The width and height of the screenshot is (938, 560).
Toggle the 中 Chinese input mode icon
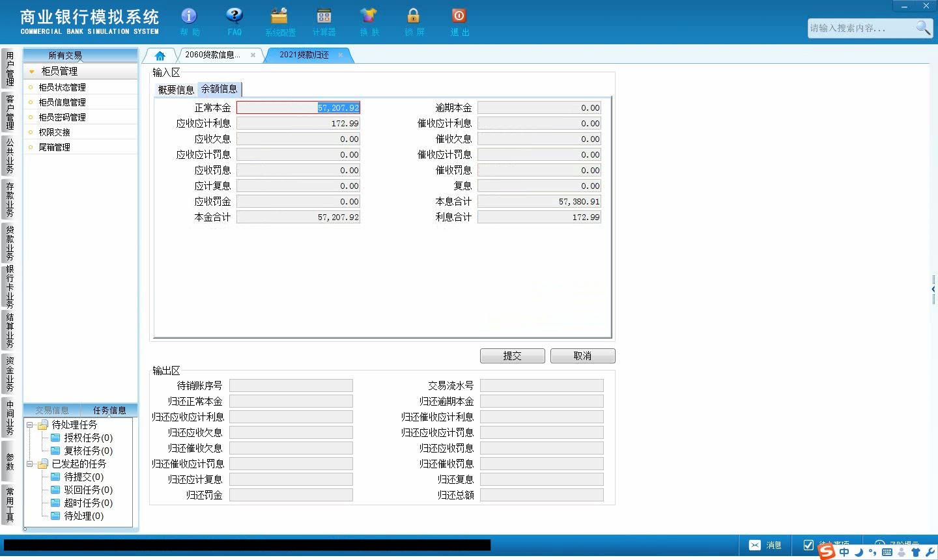[844, 552]
